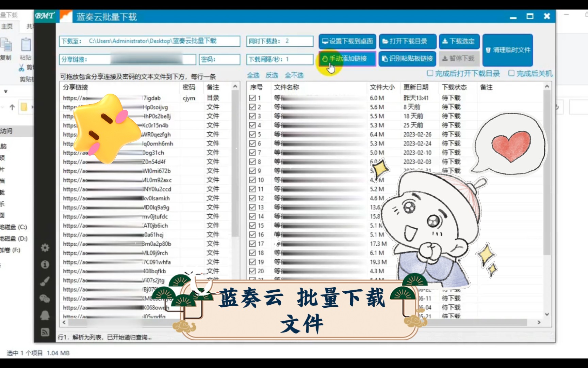Click 更新日期 column header

[416, 88]
